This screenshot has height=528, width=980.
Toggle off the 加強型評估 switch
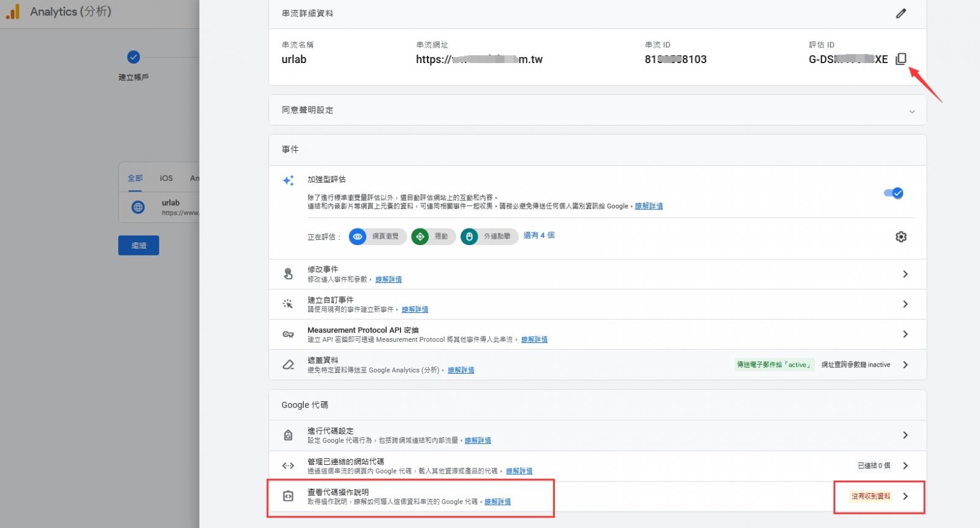894,193
